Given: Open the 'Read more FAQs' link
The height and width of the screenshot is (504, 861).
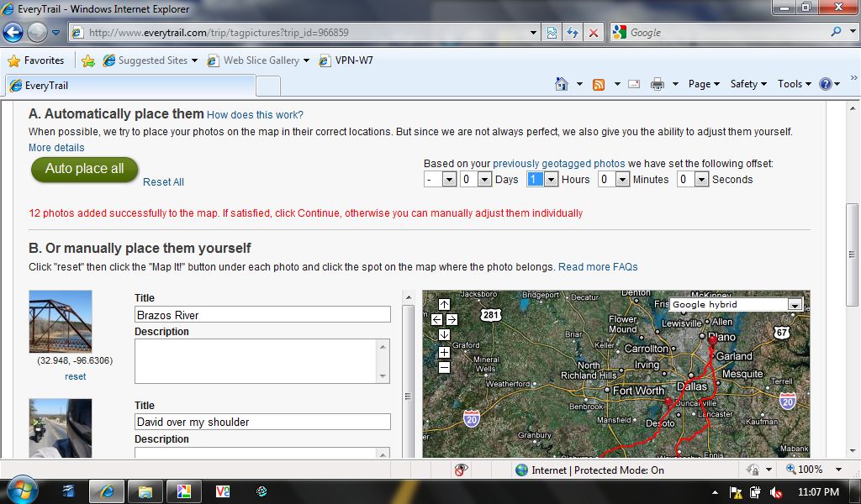Looking at the screenshot, I should (598, 267).
